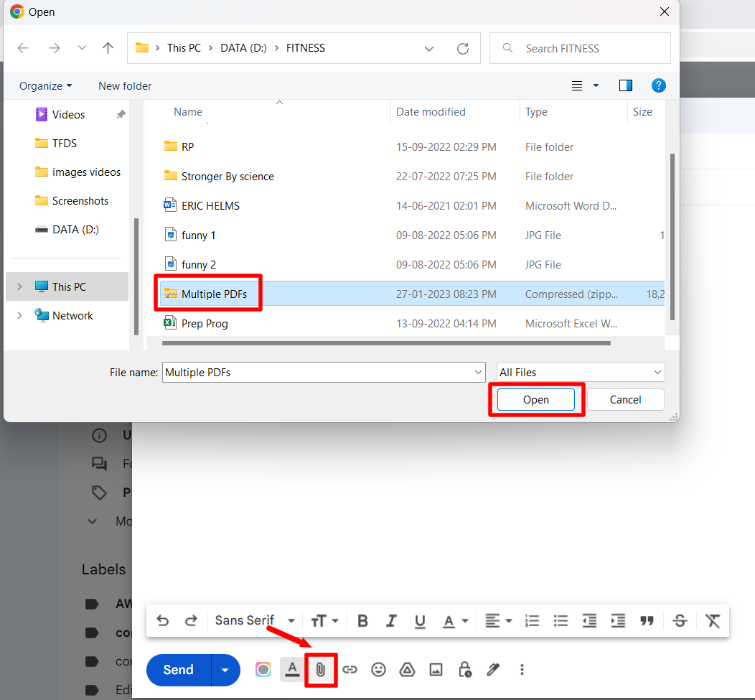The image size is (755, 700).
Task: Expand the File name history dropdown
Action: click(478, 373)
